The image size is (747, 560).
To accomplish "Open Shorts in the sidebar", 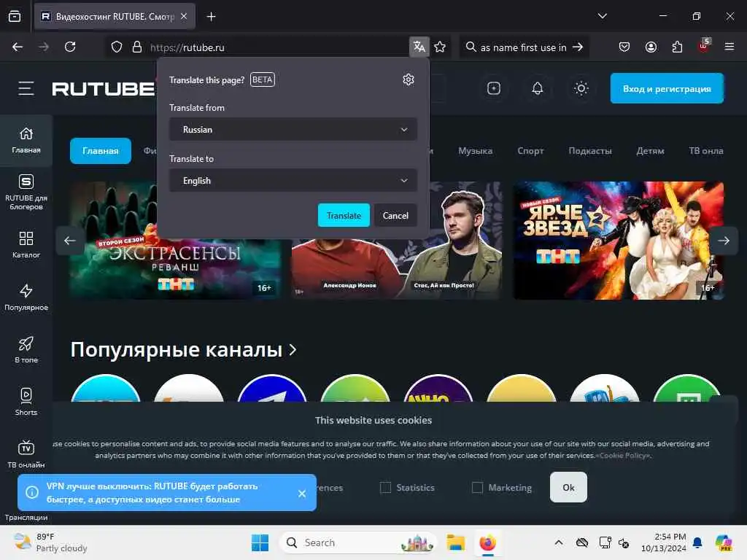I will click(x=26, y=402).
